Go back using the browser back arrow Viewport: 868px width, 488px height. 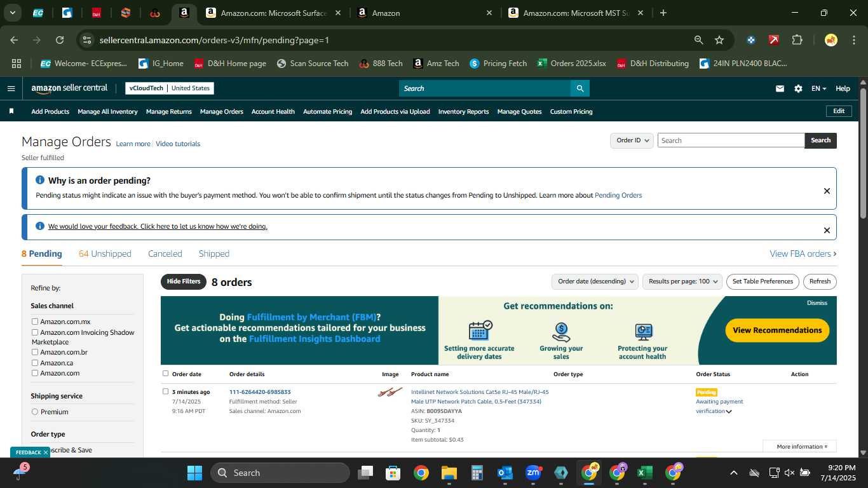tap(14, 40)
